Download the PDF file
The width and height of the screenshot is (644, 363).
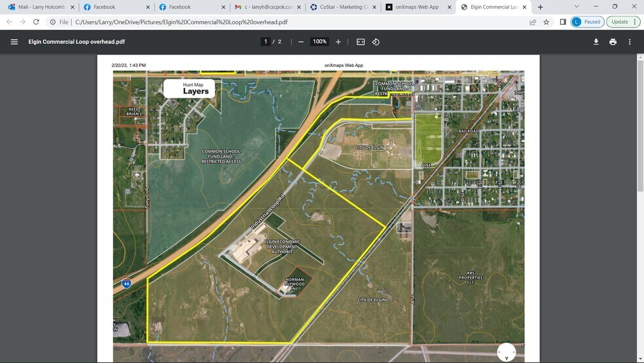[x=596, y=42]
